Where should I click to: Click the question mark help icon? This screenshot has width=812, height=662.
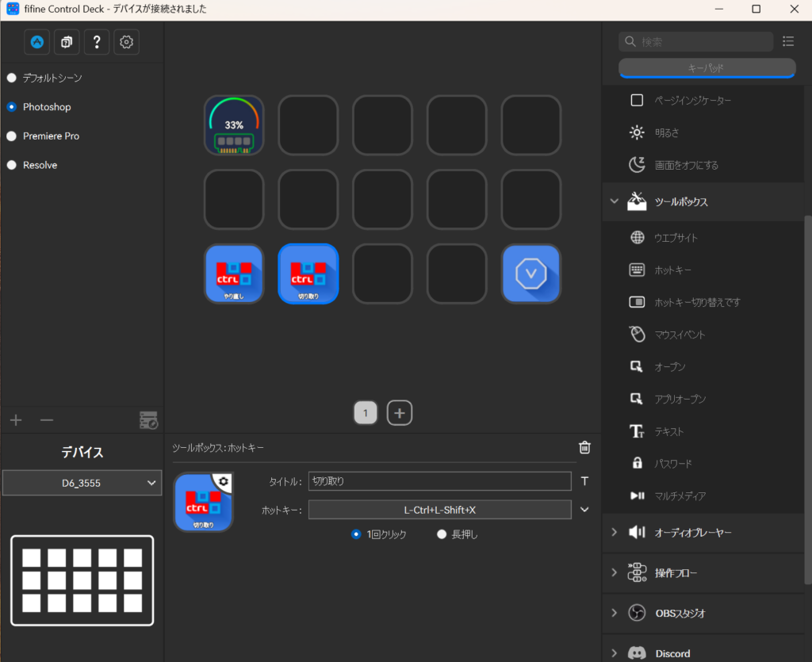tap(97, 42)
